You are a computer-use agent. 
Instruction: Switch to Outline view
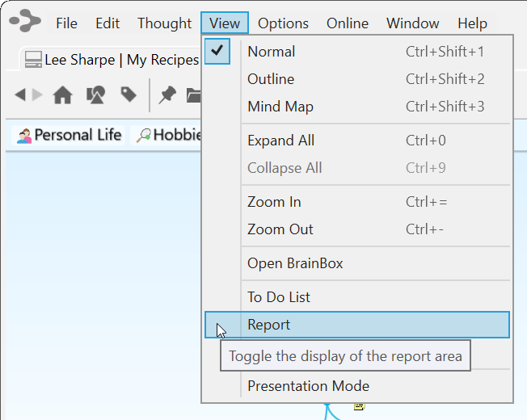[271, 79]
